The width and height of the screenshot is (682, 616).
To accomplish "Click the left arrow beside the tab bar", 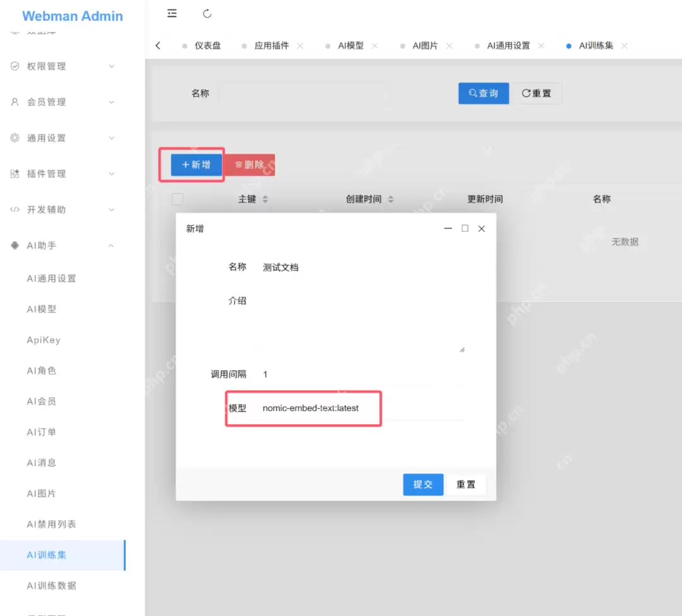I will coord(158,45).
